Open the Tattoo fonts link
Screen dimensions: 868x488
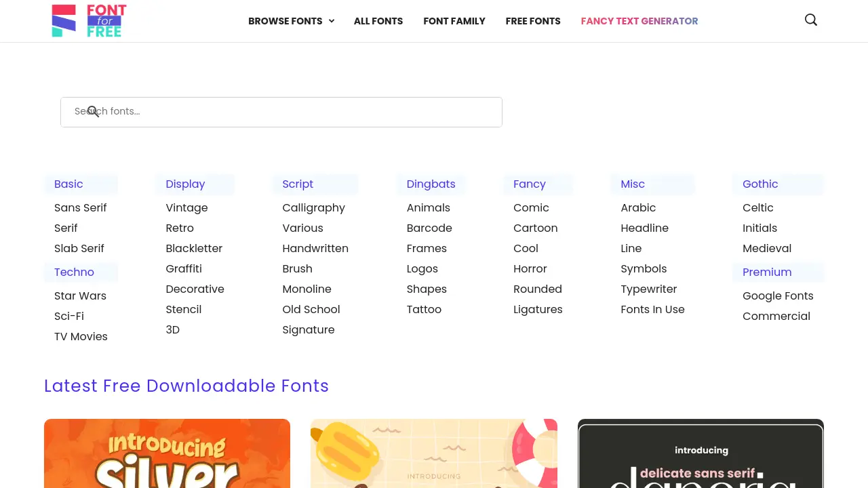tap(424, 309)
